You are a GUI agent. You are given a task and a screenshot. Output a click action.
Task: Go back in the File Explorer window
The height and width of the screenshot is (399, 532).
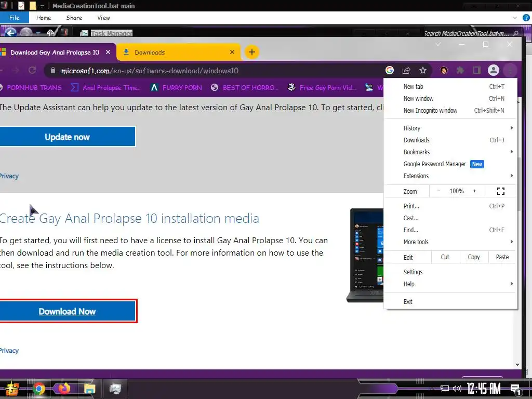click(x=10, y=33)
